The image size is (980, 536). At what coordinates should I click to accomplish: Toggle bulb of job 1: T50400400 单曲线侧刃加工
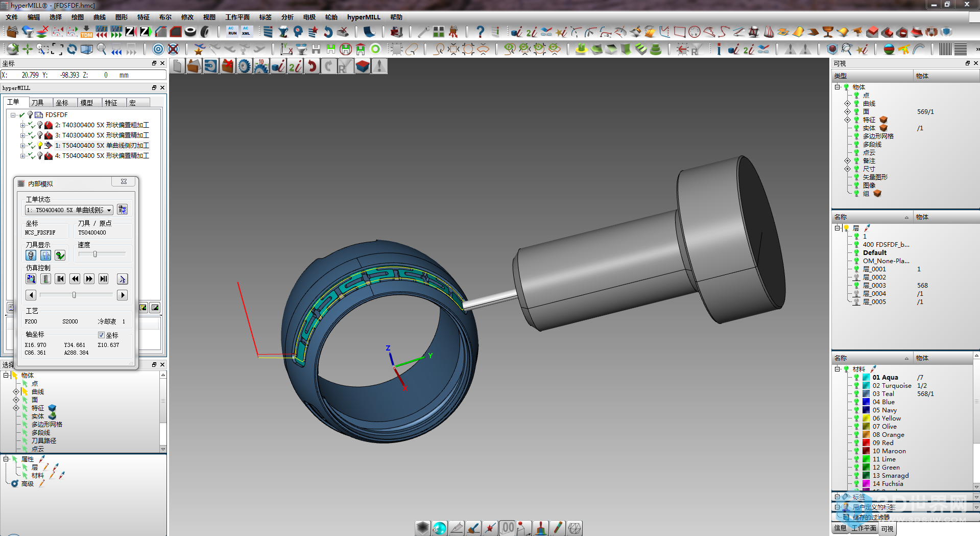[40, 146]
